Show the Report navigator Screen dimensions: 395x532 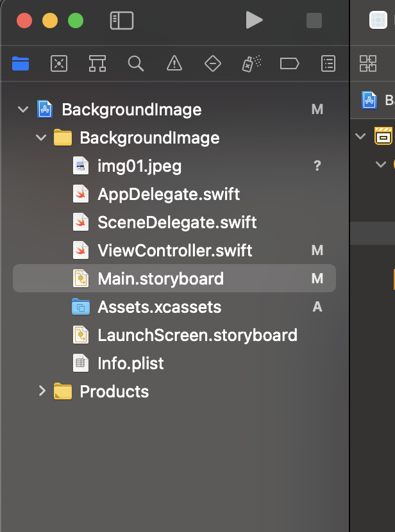(328, 63)
